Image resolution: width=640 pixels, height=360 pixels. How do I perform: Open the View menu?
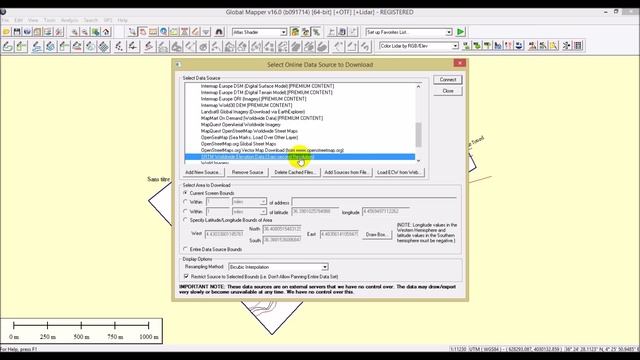pyautogui.click(x=33, y=20)
